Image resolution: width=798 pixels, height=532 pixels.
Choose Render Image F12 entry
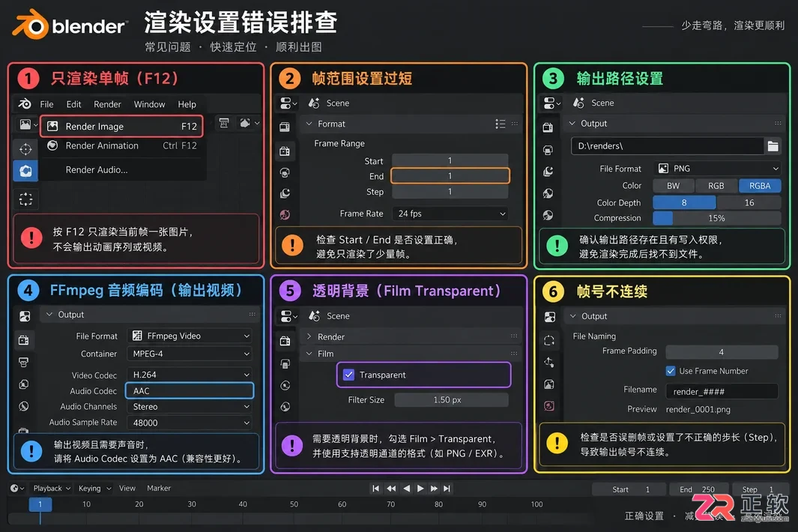point(121,126)
